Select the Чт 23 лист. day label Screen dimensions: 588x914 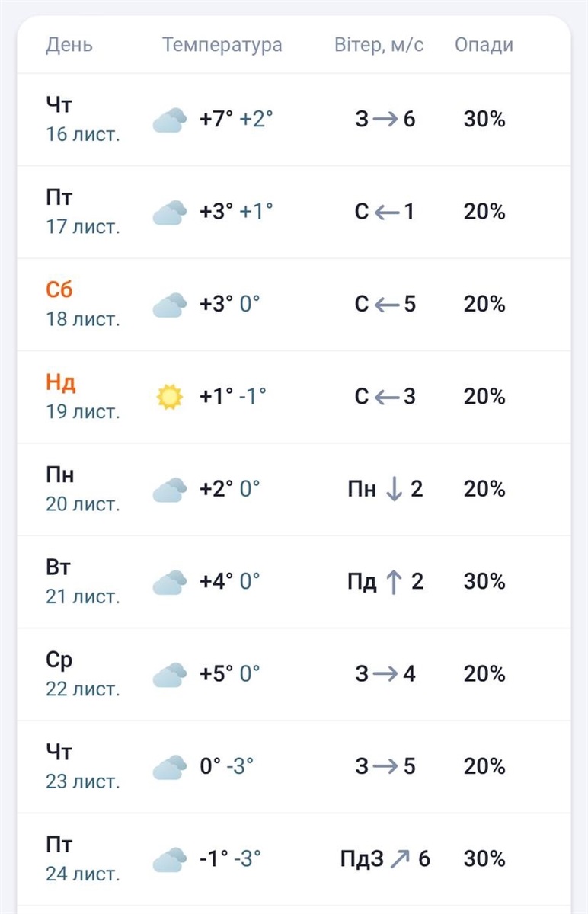coord(83,766)
